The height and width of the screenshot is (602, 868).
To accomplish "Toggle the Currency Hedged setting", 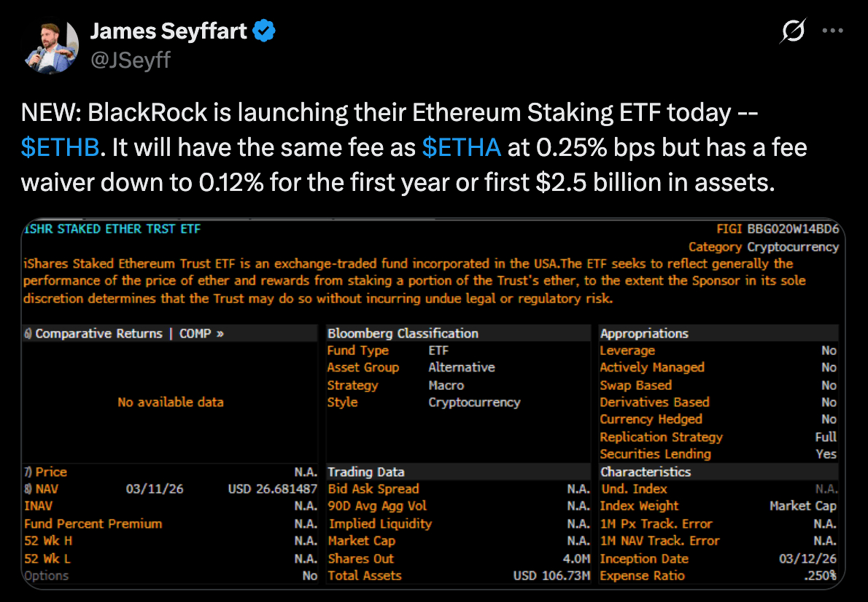I will point(651,419).
